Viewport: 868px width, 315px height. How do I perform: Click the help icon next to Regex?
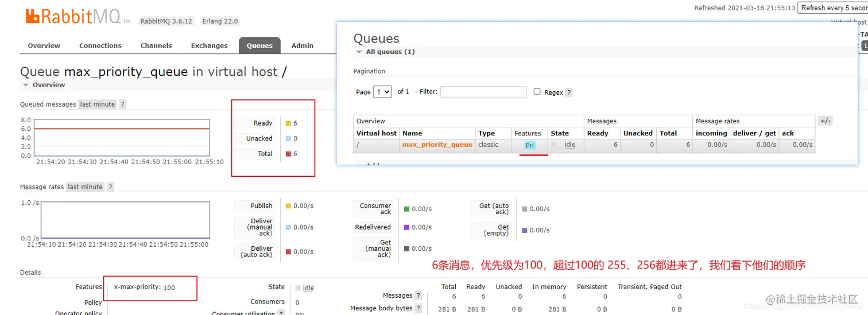[569, 92]
